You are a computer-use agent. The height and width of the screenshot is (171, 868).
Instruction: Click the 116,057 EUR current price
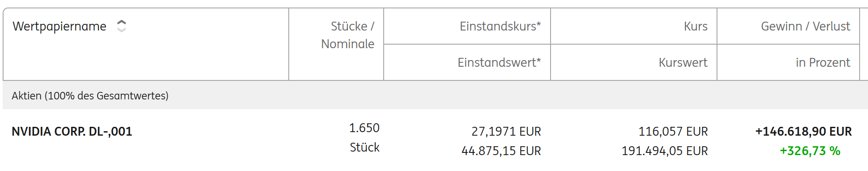(673, 131)
